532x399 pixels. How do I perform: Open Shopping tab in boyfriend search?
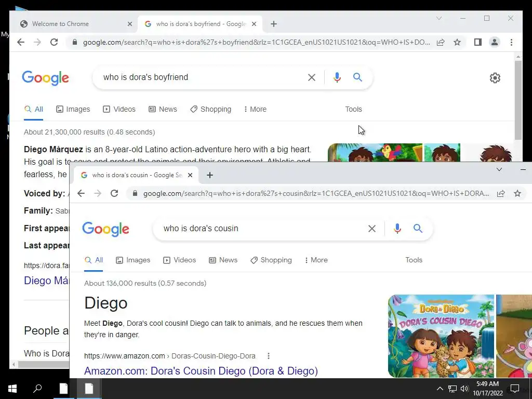click(211, 109)
